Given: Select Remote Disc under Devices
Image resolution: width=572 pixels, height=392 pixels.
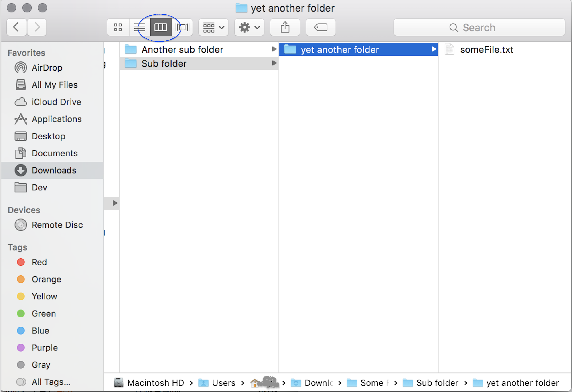Looking at the screenshot, I should click(52, 225).
